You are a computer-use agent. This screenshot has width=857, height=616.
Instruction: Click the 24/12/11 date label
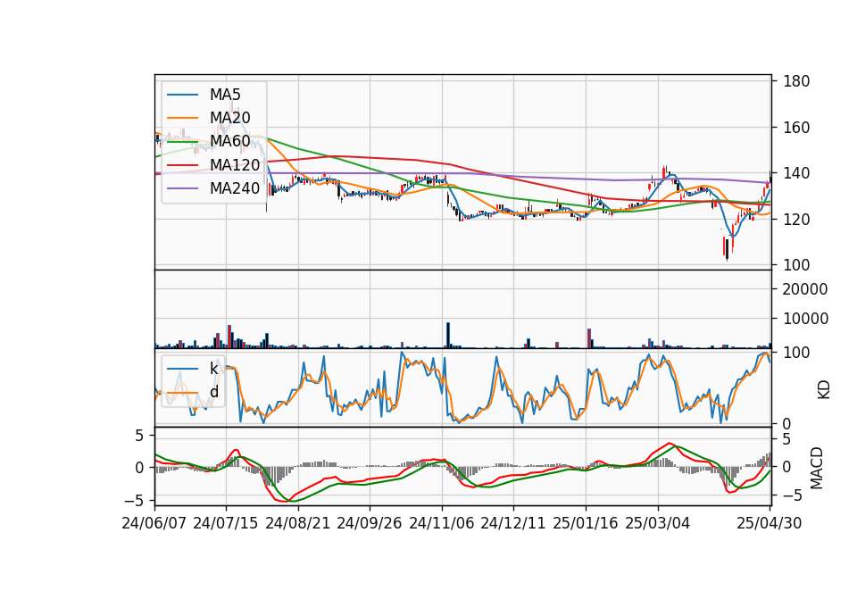tap(513, 523)
